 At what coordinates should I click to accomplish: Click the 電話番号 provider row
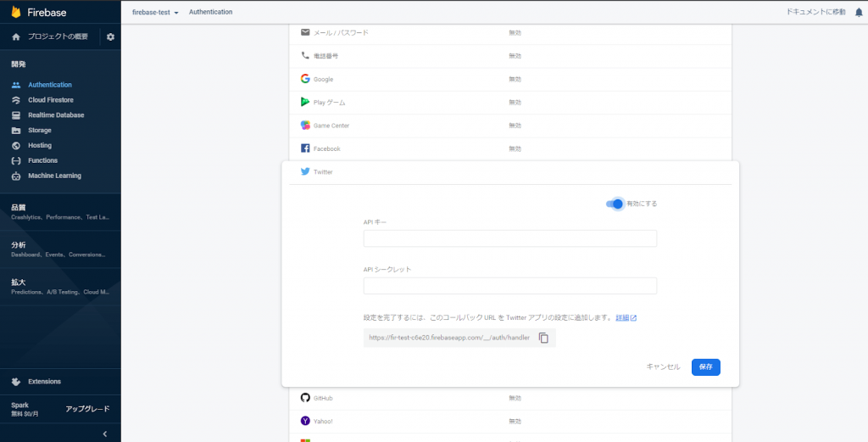point(509,56)
